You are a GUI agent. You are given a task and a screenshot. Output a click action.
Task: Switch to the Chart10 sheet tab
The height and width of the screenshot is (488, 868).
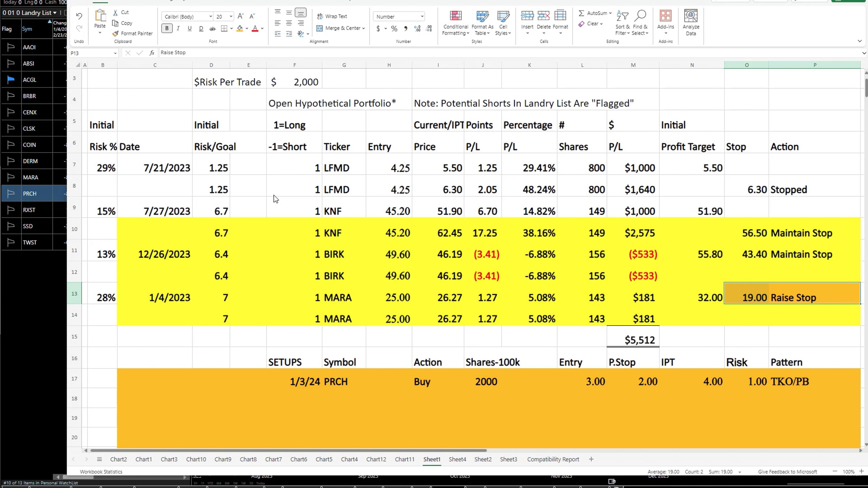point(196,459)
